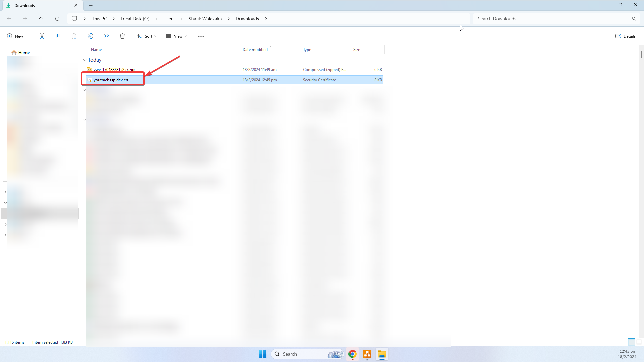Viewport: 644px width, 362px height.
Task: Toggle the Details pane
Action: (x=626, y=36)
